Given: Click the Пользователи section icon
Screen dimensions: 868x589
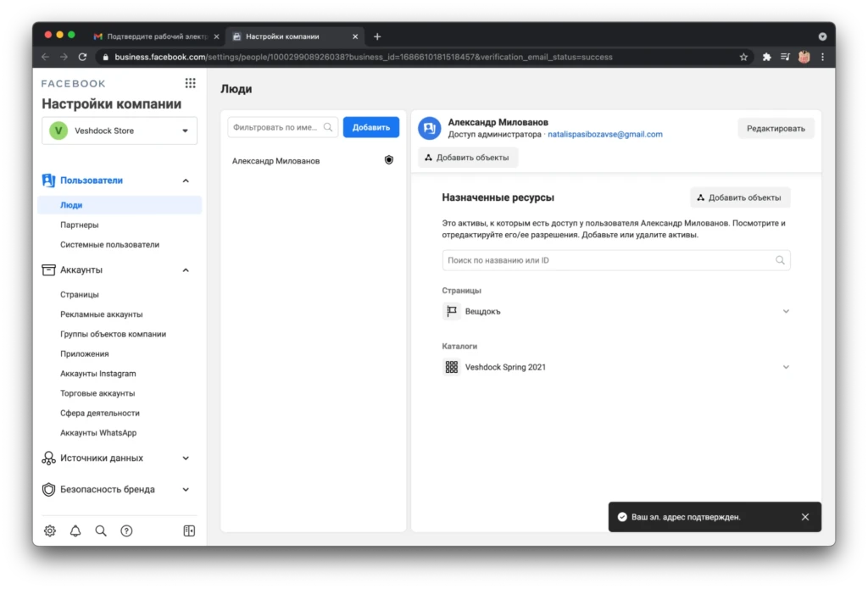Looking at the screenshot, I should 48,181.
